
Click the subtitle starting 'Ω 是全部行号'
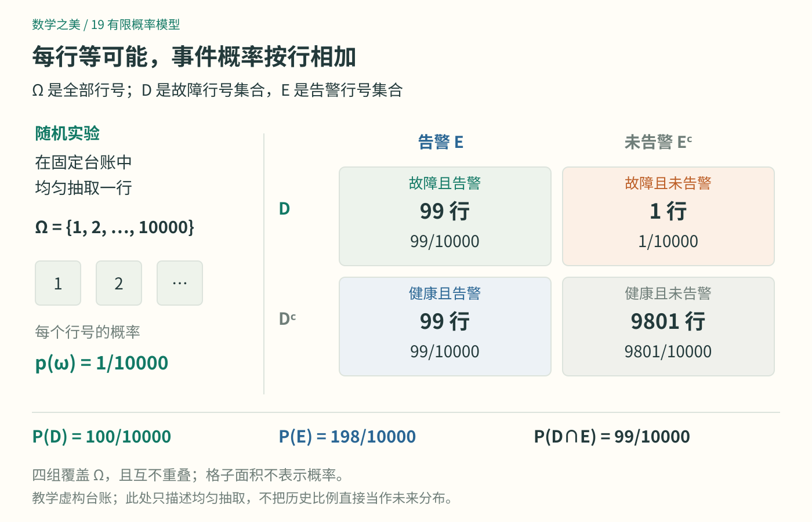click(217, 90)
